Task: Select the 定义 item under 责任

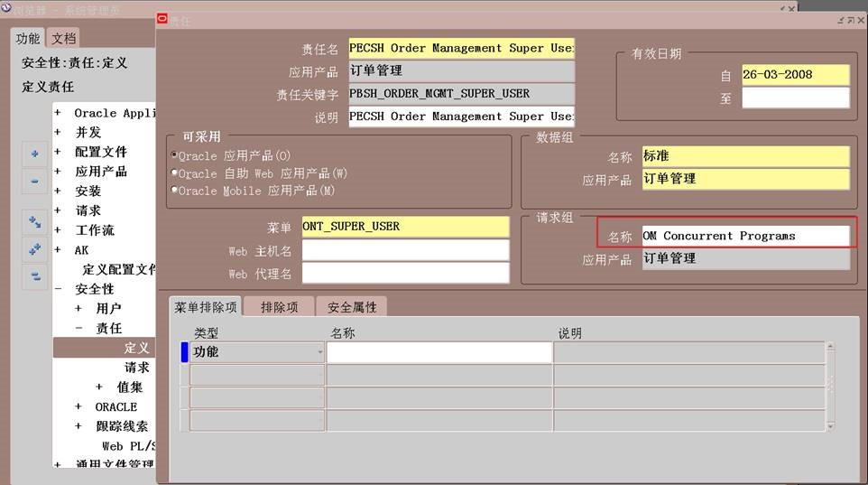Action: (x=136, y=348)
